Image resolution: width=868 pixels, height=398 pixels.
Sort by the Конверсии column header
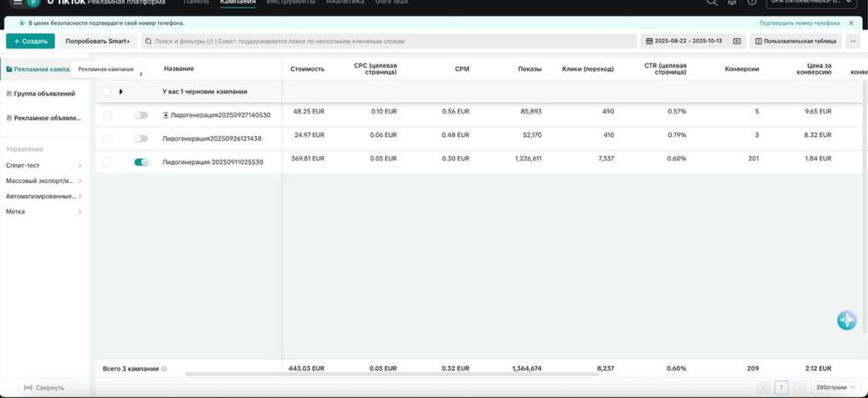[742, 69]
